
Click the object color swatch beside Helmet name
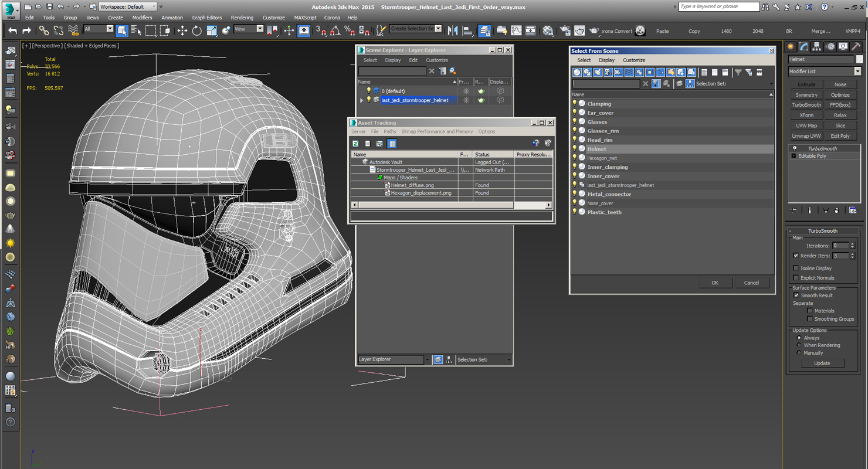tap(859, 59)
